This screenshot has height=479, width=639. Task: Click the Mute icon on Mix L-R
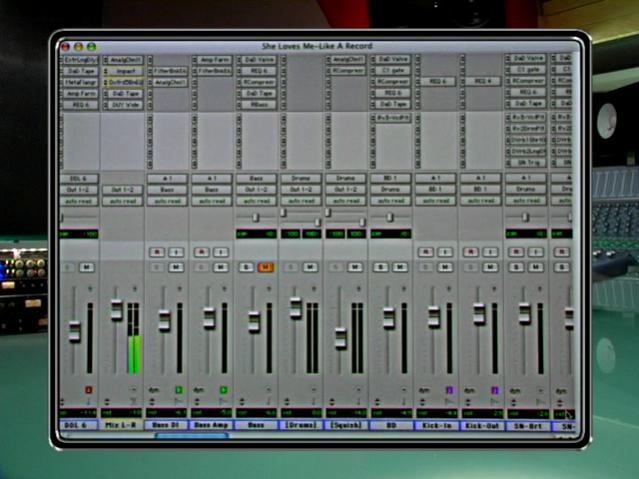(x=131, y=267)
